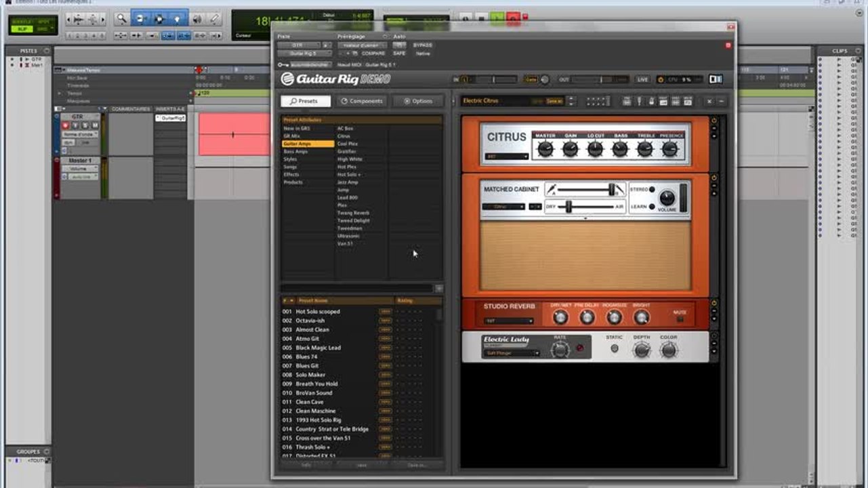Click the COMPARE button in plugin header

(x=373, y=53)
